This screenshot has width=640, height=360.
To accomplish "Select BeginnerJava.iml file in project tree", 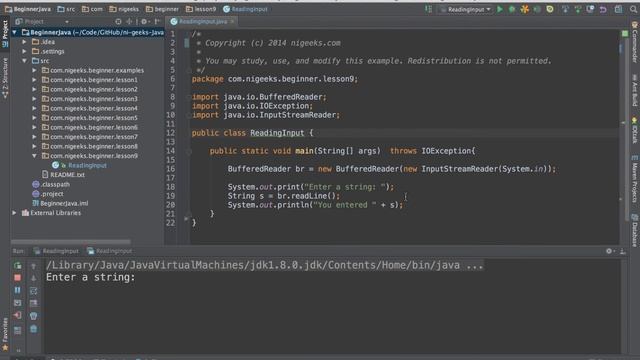I will [60, 203].
